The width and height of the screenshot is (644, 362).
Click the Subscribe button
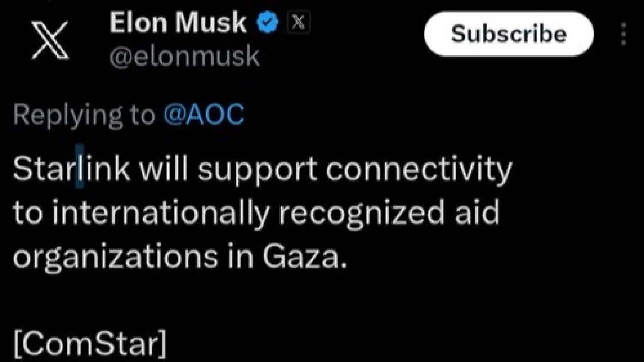(x=508, y=34)
